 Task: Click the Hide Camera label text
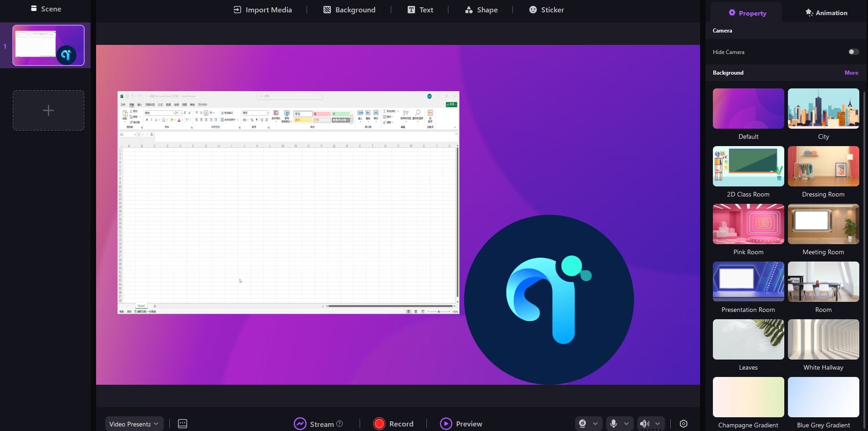[x=728, y=52]
